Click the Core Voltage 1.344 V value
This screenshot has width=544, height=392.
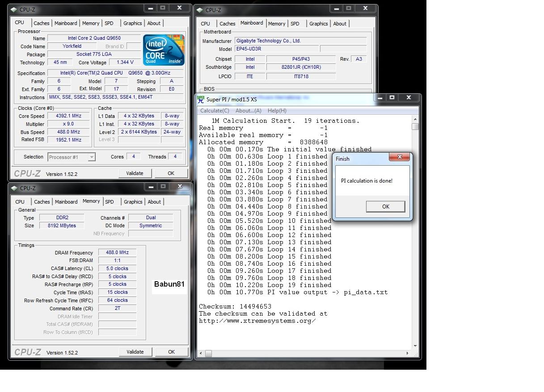pos(125,63)
